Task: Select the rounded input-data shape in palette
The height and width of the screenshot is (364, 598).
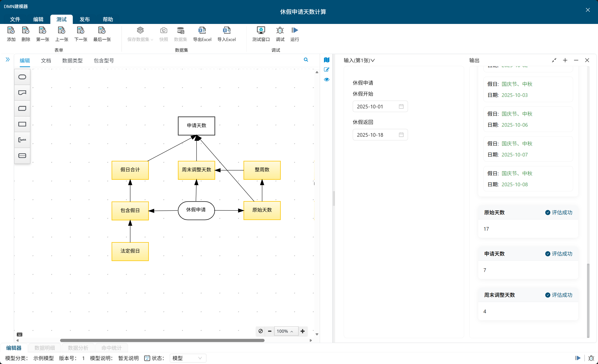Action: pyautogui.click(x=22, y=77)
